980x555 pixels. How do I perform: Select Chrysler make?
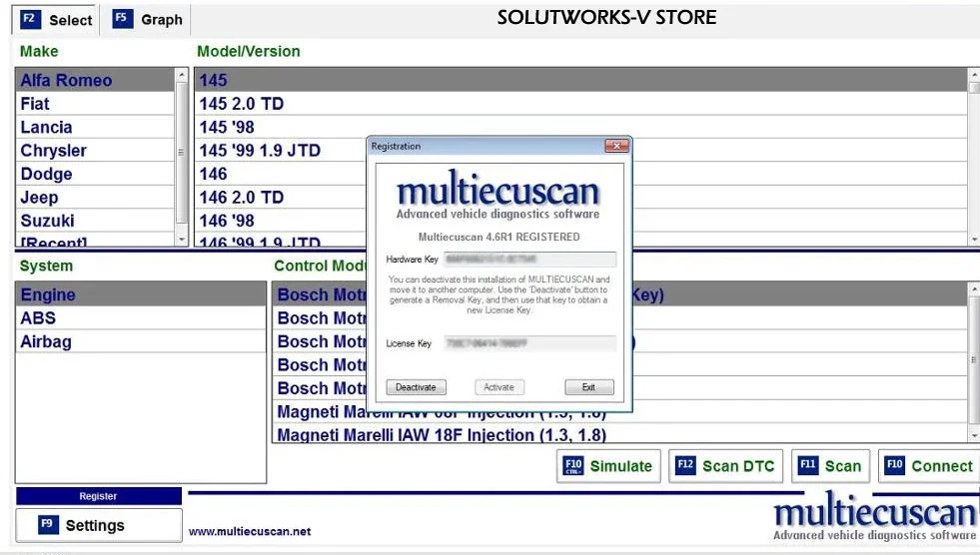click(94, 151)
